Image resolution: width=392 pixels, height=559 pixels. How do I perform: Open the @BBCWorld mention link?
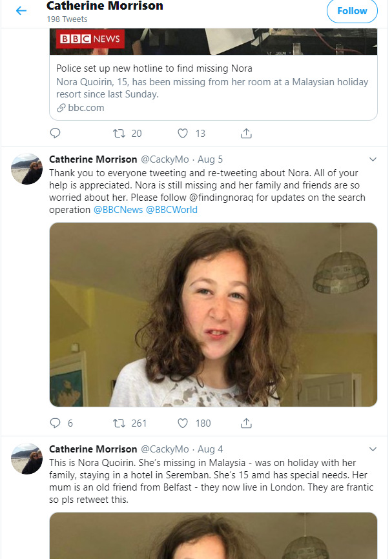pyautogui.click(x=172, y=210)
